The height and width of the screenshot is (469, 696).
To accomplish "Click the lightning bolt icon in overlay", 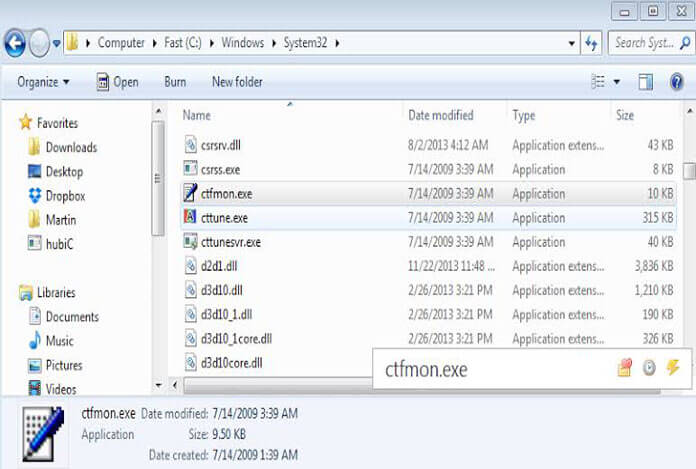I will click(673, 368).
